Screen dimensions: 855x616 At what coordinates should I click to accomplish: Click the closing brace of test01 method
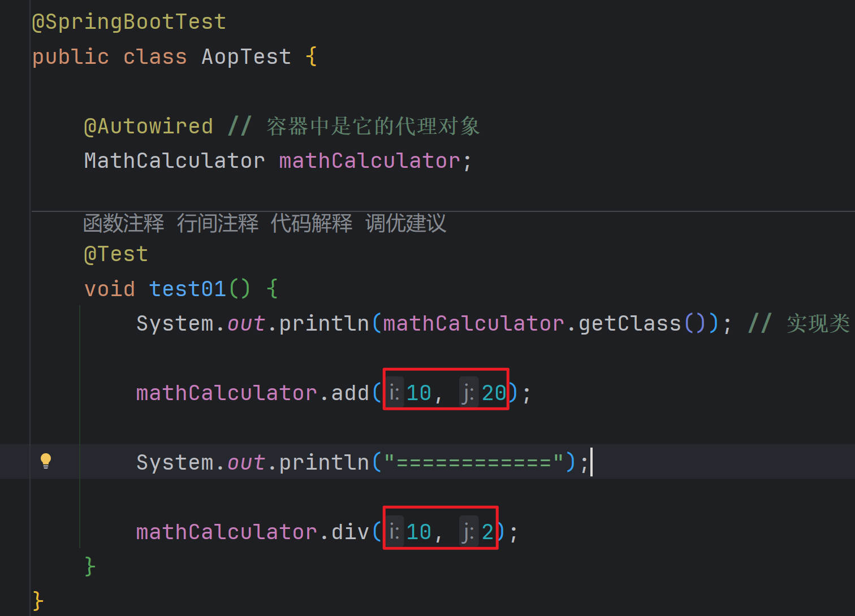click(x=90, y=566)
